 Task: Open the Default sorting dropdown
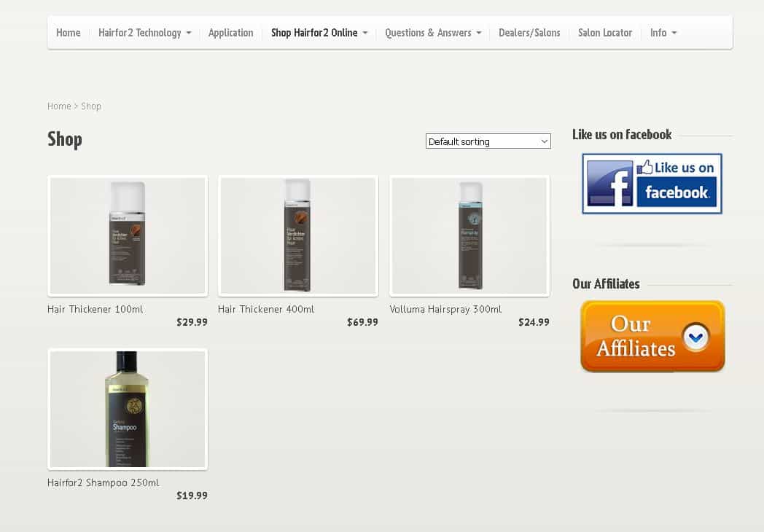coord(488,141)
